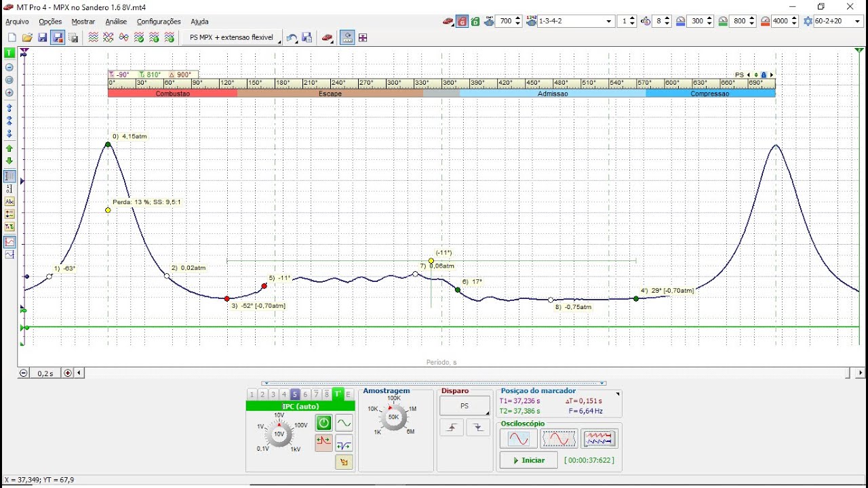The height and width of the screenshot is (488, 868).
Task: Click the voltage range 10V knob
Action: pyautogui.click(x=279, y=434)
